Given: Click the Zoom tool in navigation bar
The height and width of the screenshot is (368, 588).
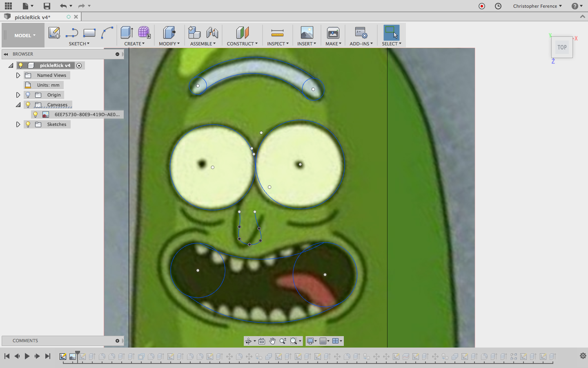Looking at the screenshot, I should tap(283, 341).
